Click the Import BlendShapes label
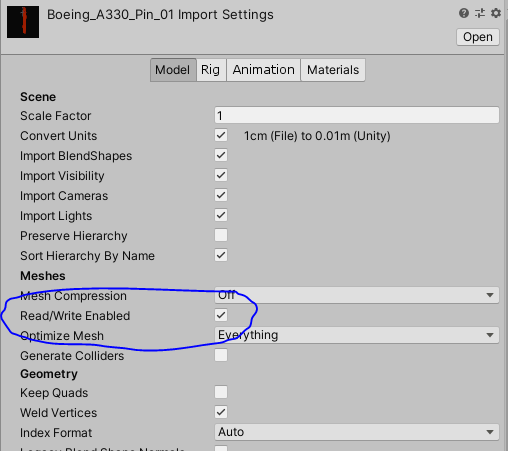Viewport: 508px width, 451px height. [x=76, y=156]
